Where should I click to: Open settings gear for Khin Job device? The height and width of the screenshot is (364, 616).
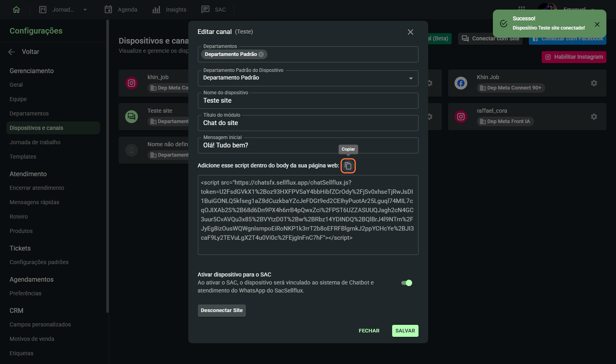(x=594, y=83)
